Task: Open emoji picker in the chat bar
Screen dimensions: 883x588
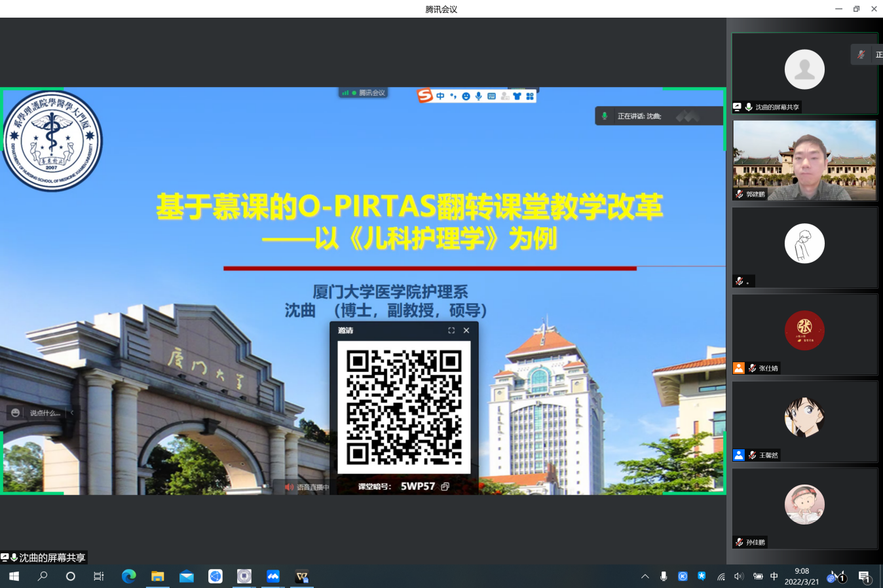Action: click(x=16, y=413)
